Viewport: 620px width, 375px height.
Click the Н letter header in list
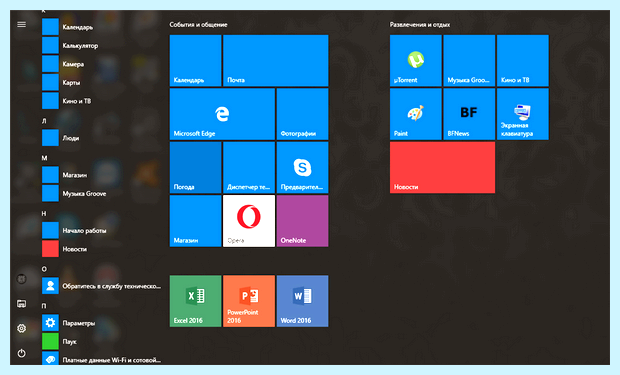point(44,214)
